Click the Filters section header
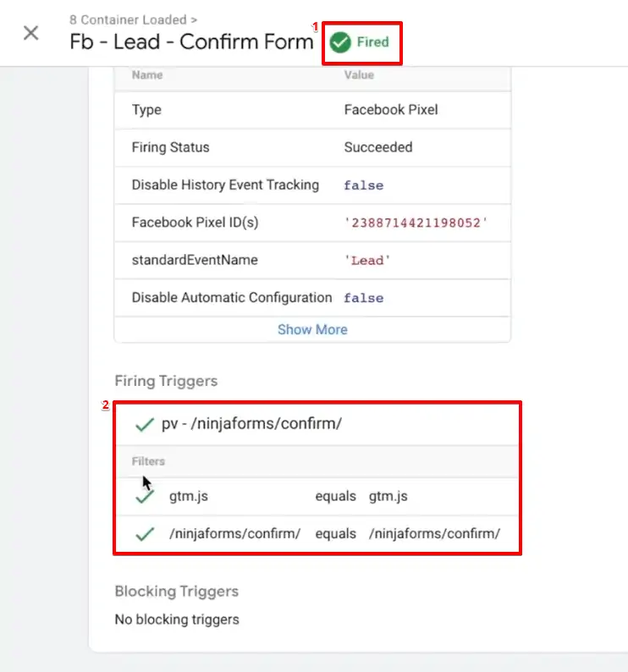Image resolution: width=628 pixels, height=672 pixels. click(x=148, y=461)
